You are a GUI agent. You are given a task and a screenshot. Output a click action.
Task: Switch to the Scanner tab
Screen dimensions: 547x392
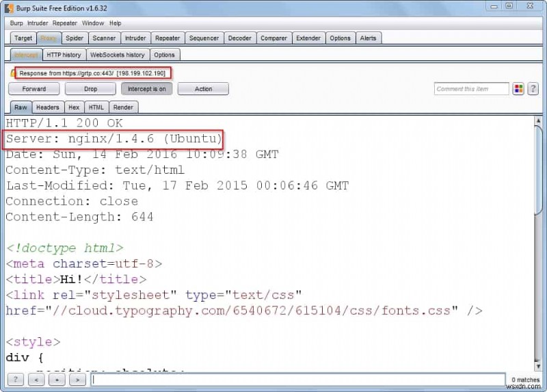click(x=104, y=38)
